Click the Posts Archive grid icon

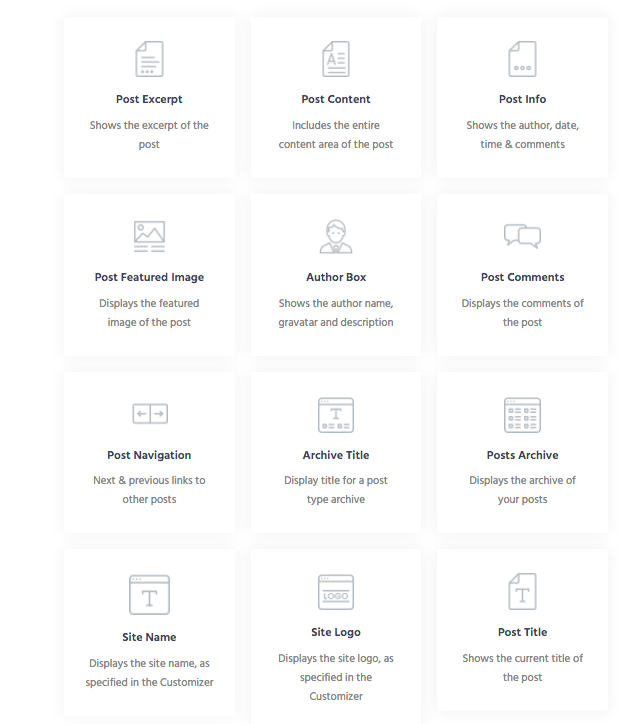[x=522, y=414]
